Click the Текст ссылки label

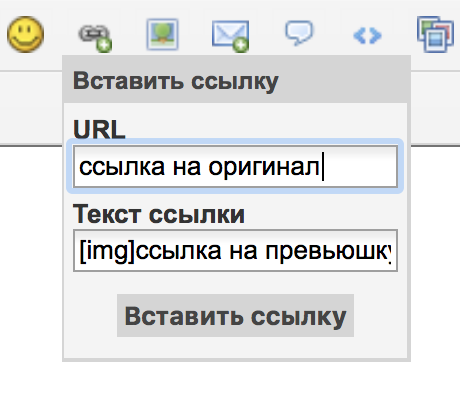point(159,214)
